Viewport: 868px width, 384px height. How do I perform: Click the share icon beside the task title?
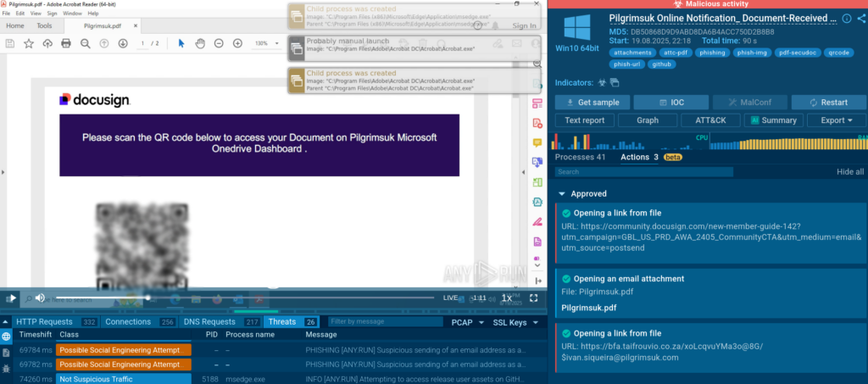pos(860,19)
